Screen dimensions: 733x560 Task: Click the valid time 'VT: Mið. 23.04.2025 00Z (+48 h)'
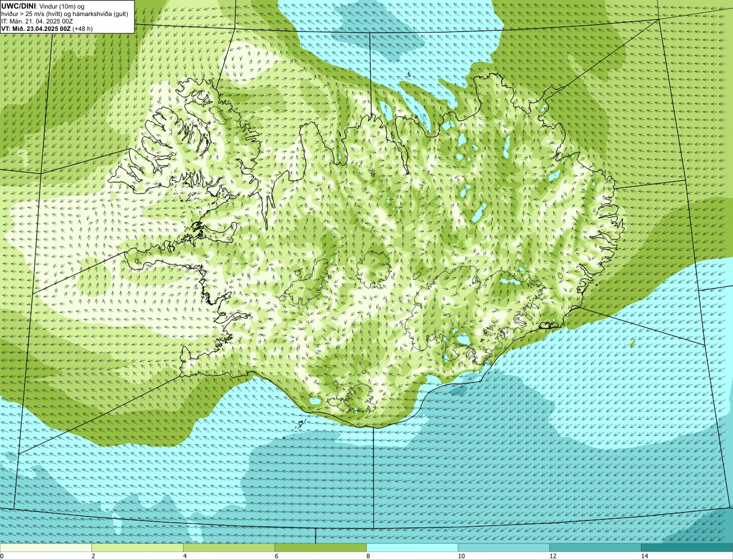[47, 28]
